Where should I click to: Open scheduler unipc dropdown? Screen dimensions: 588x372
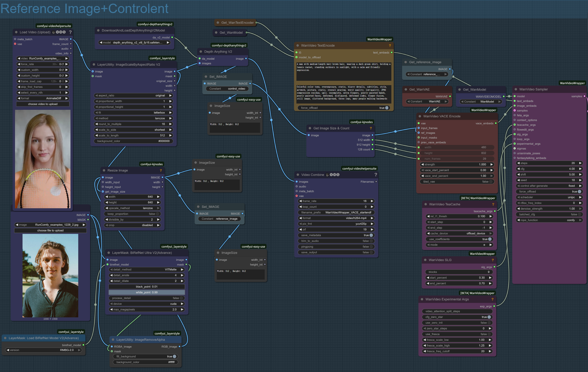[549, 197]
